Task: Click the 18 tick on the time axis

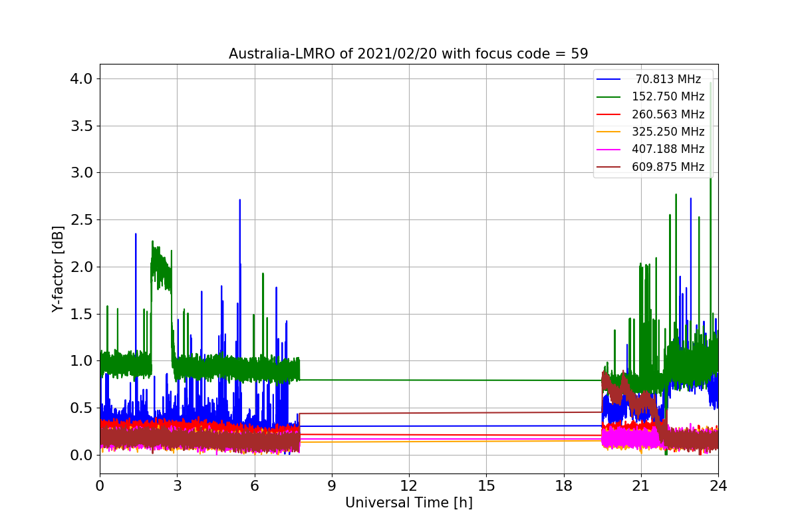Action: pos(564,486)
